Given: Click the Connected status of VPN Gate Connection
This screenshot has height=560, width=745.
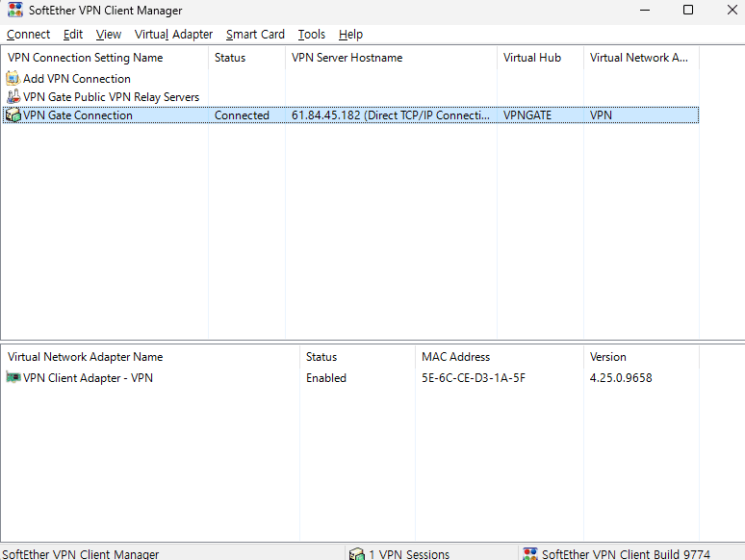Looking at the screenshot, I should pos(242,115).
